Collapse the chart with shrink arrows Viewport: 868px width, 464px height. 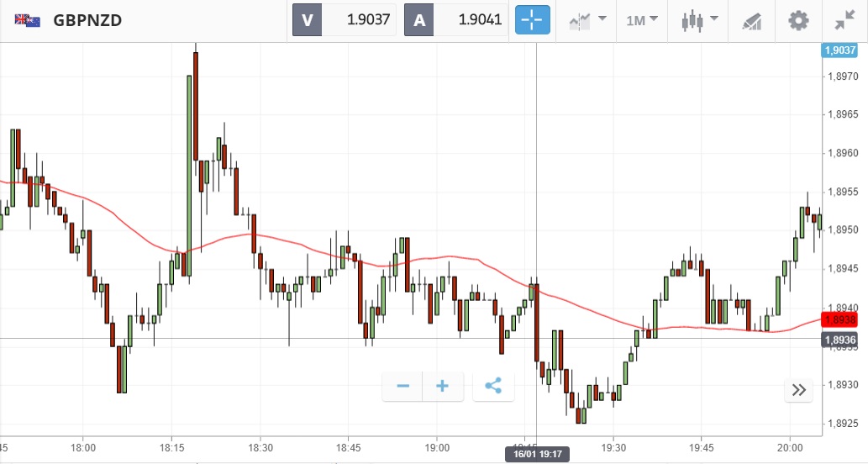[844, 20]
